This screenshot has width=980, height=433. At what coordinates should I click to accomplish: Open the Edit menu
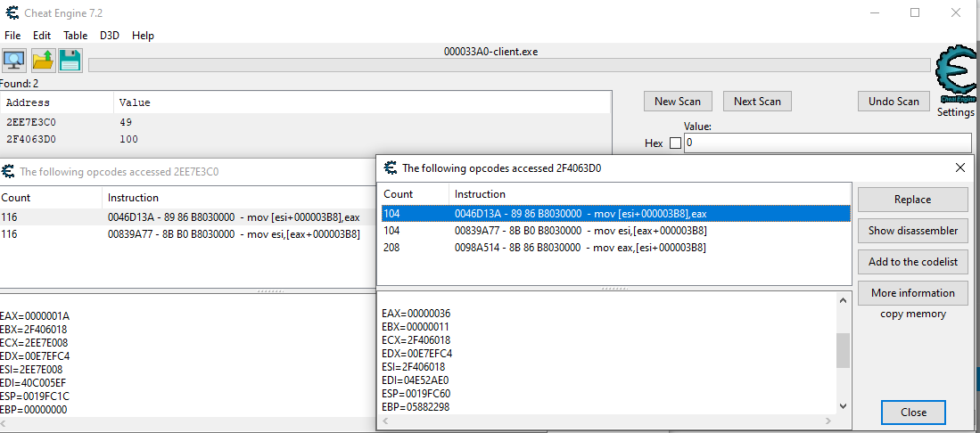(x=42, y=36)
